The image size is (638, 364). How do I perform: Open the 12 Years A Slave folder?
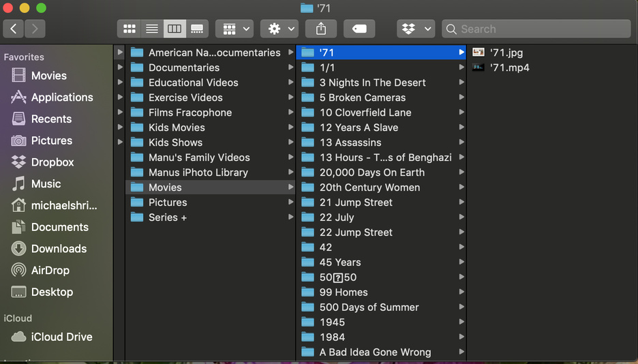coord(359,127)
